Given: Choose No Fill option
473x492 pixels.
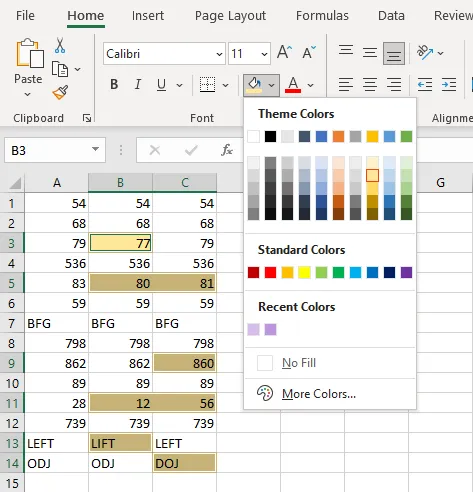Looking at the screenshot, I should 330,363.
